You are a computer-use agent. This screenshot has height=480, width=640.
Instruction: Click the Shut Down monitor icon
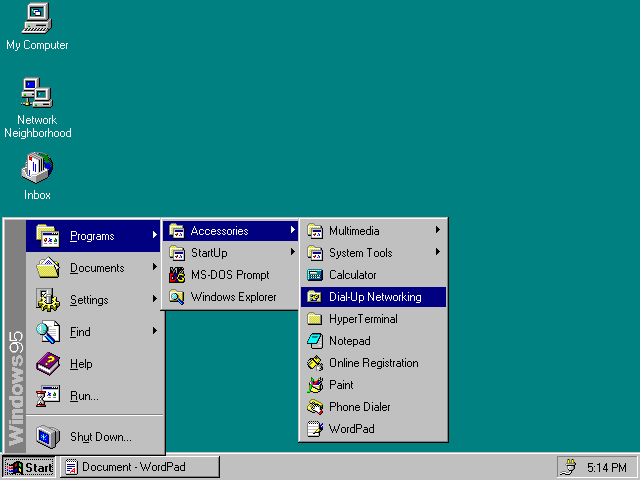coord(48,437)
